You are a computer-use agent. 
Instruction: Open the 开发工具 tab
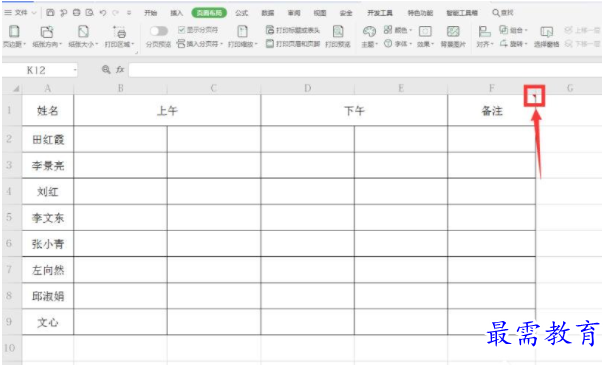[380, 13]
